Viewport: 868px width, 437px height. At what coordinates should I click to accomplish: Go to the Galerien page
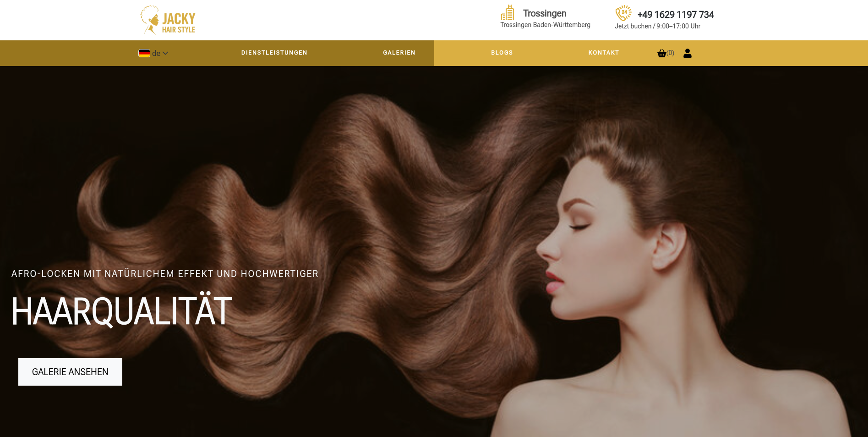click(x=399, y=53)
